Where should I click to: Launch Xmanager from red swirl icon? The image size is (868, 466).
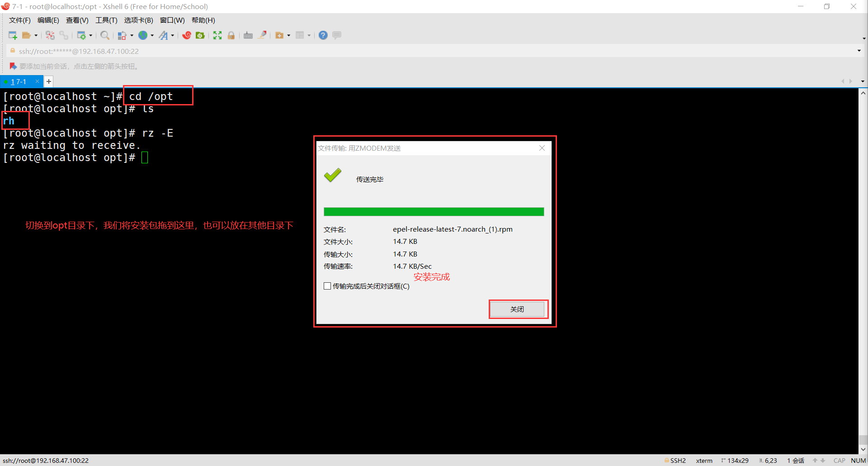[x=187, y=35]
